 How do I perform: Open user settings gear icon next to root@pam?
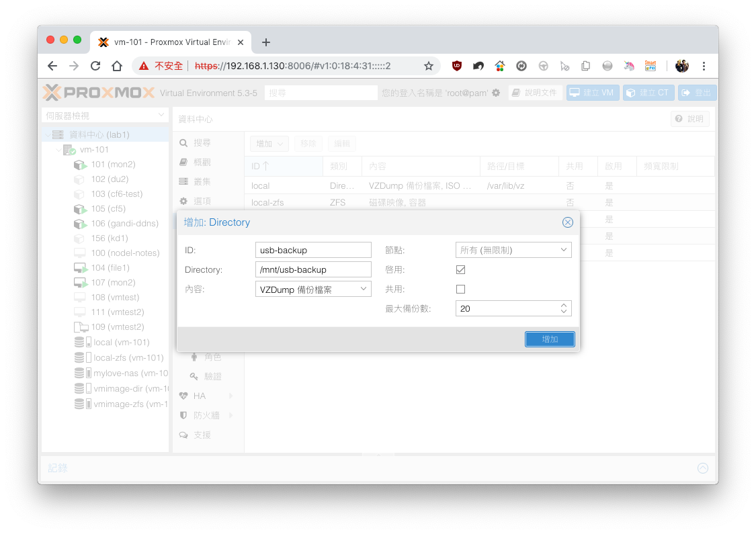tap(496, 93)
